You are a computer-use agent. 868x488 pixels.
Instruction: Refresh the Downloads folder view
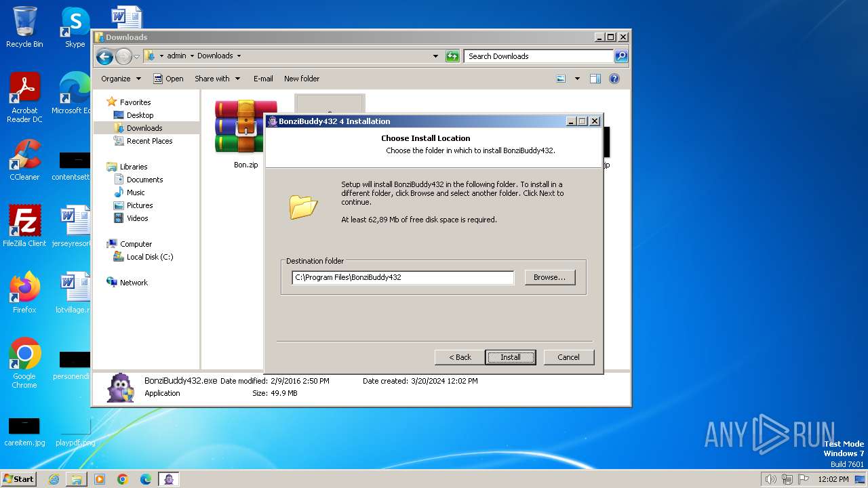click(452, 56)
